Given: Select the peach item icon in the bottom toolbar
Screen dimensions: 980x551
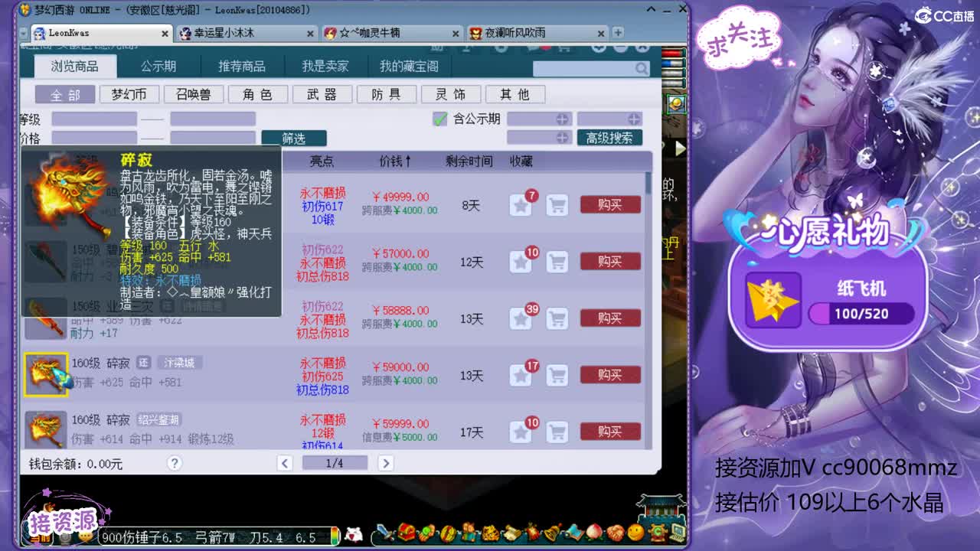Looking at the screenshot, I should click(x=593, y=533).
